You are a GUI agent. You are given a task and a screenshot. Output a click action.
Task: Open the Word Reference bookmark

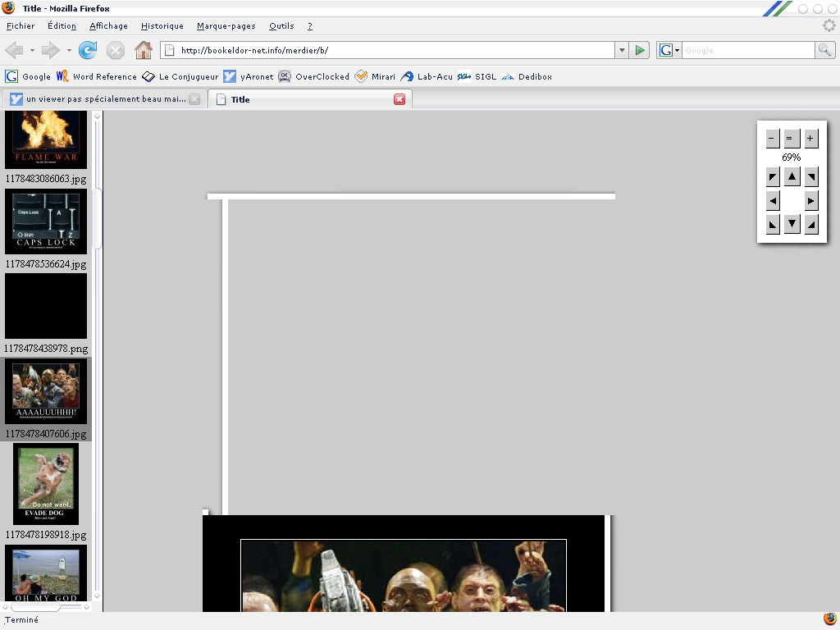(x=96, y=76)
